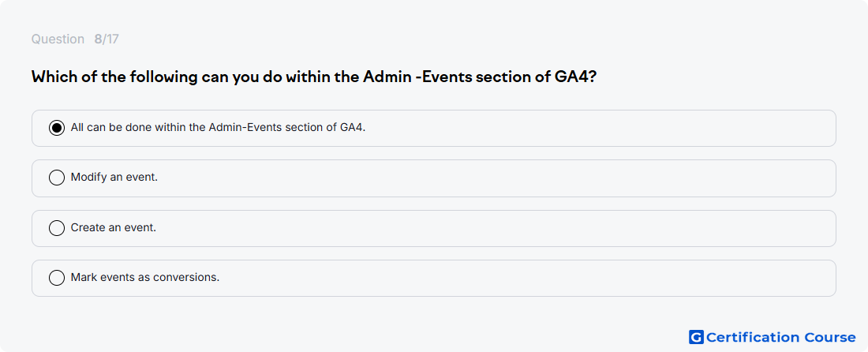Click the question heading about Admin-Events
Screen dimensions: 868x352
[313, 77]
